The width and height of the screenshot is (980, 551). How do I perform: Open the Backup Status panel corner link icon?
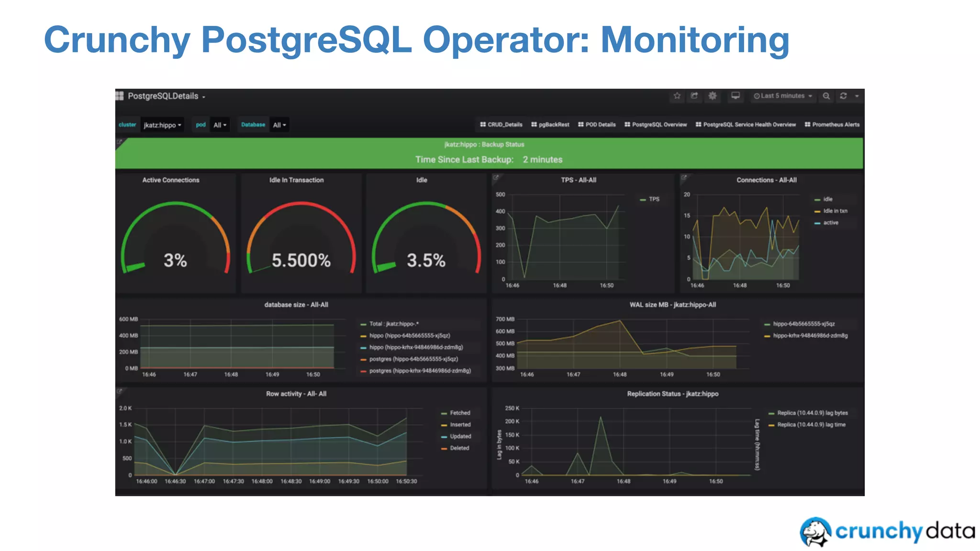pyautogui.click(x=119, y=142)
